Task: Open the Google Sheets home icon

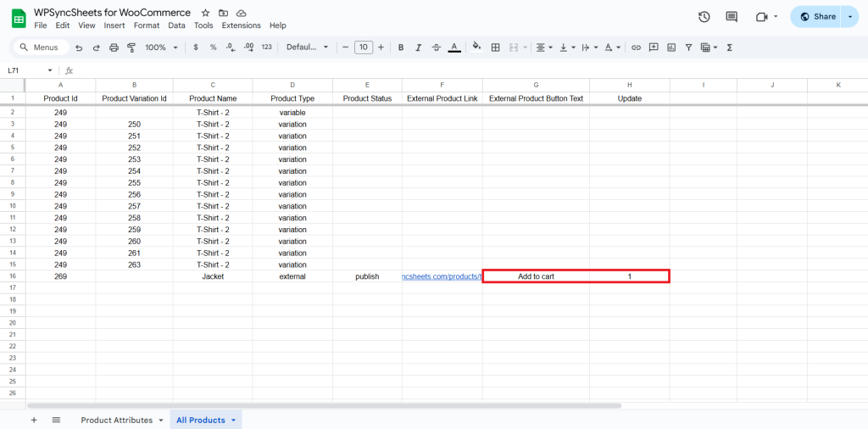Action: 19,19
